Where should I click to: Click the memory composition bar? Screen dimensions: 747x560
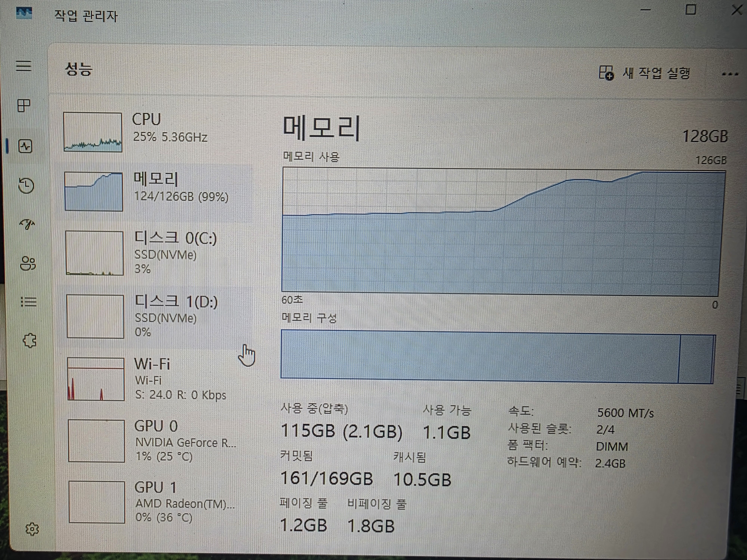point(498,357)
